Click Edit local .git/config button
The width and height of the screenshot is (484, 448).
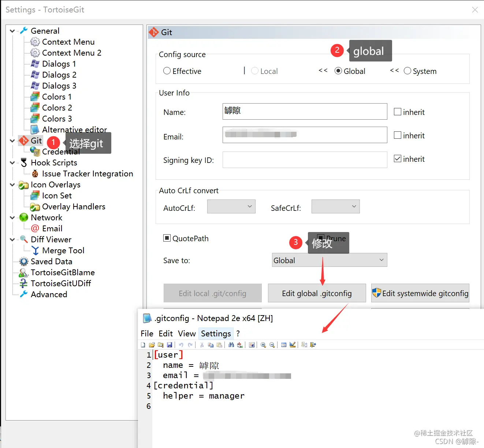click(213, 293)
